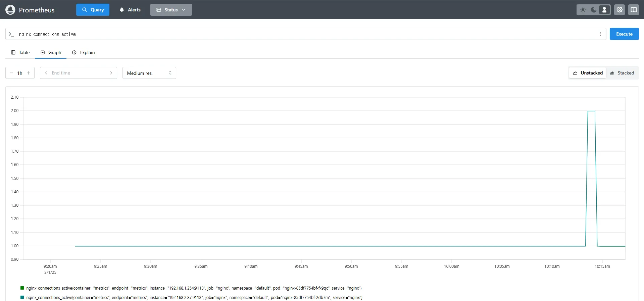Increase the range with plus icon
The height and width of the screenshot is (301, 644).
[x=29, y=73]
